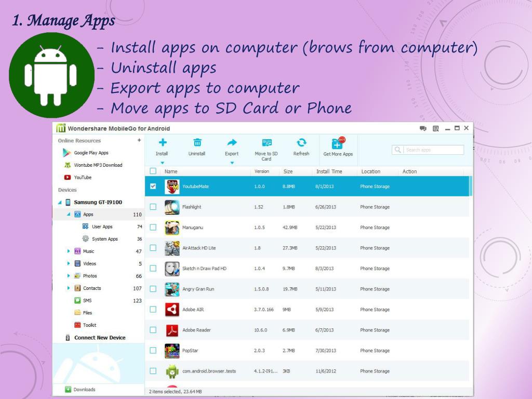Viewport: 532px width, 399px height.
Task: Open the notes icon in title bar
Action: (x=436, y=128)
